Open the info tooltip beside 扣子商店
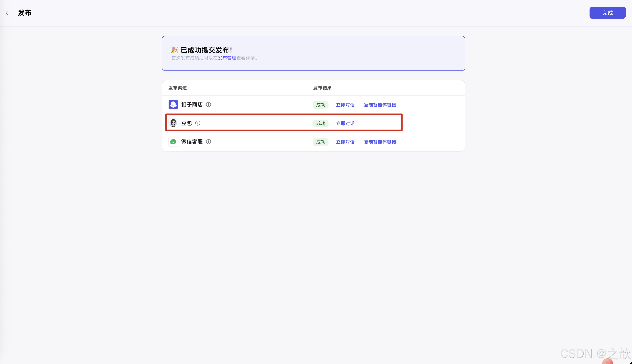 click(x=208, y=105)
